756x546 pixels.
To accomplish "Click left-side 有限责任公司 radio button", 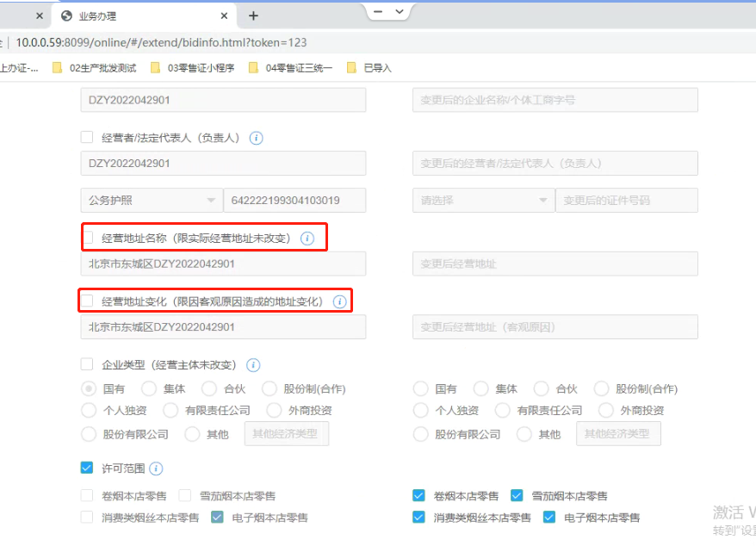I will 170,411.
